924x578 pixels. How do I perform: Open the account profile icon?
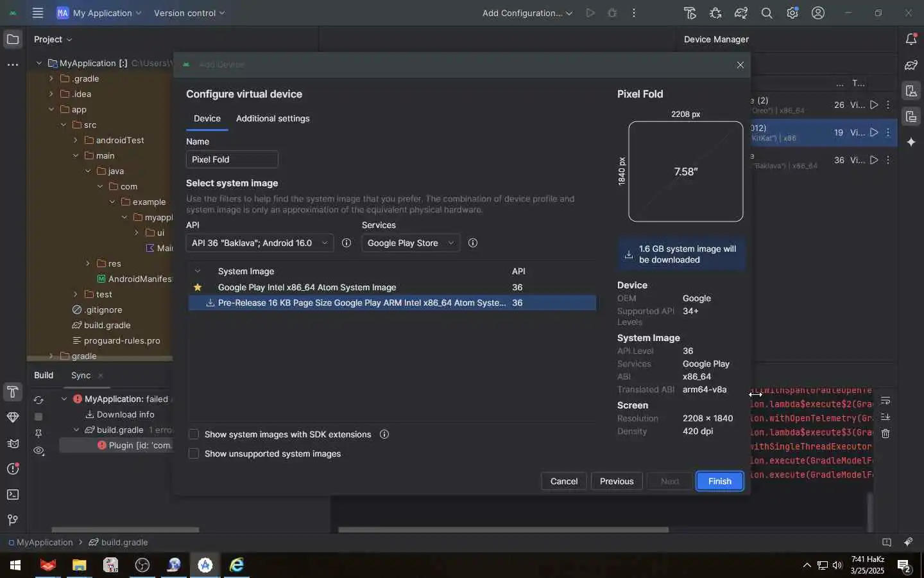tap(818, 13)
